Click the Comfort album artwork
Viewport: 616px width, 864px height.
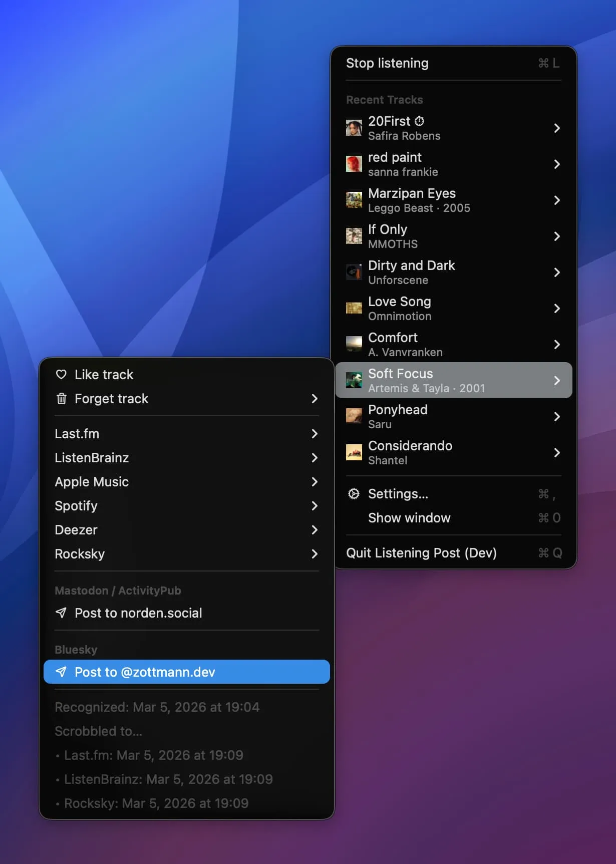click(354, 345)
